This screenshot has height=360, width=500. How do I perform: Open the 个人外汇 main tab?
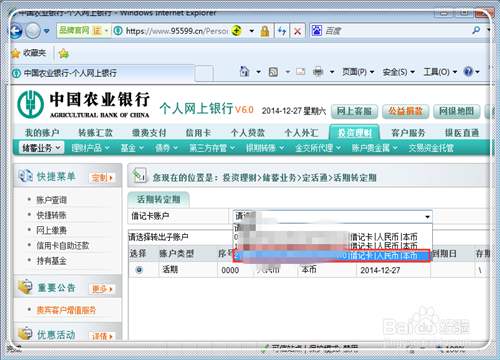pyautogui.click(x=301, y=133)
